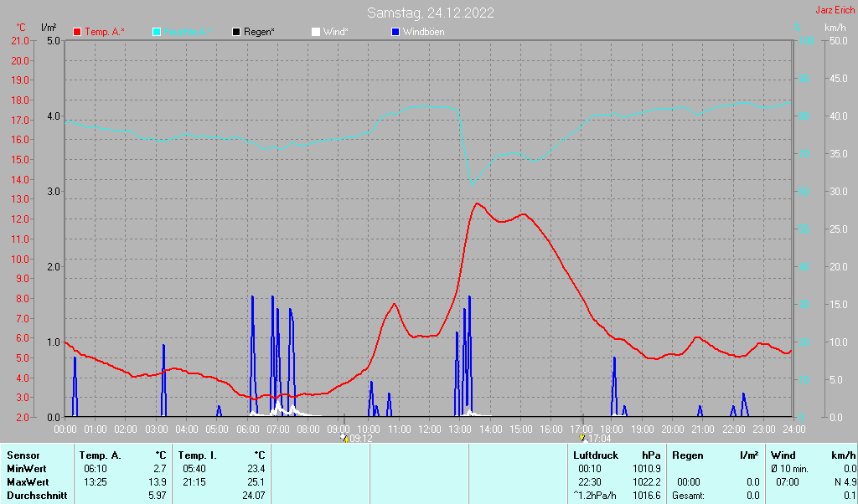Click the pressure trend '^1.2hPa/h'
The height and width of the screenshot is (504, 858).
tap(595, 496)
